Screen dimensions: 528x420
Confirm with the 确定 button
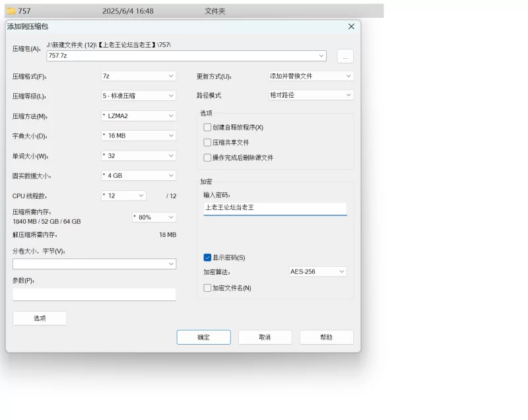point(204,337)
